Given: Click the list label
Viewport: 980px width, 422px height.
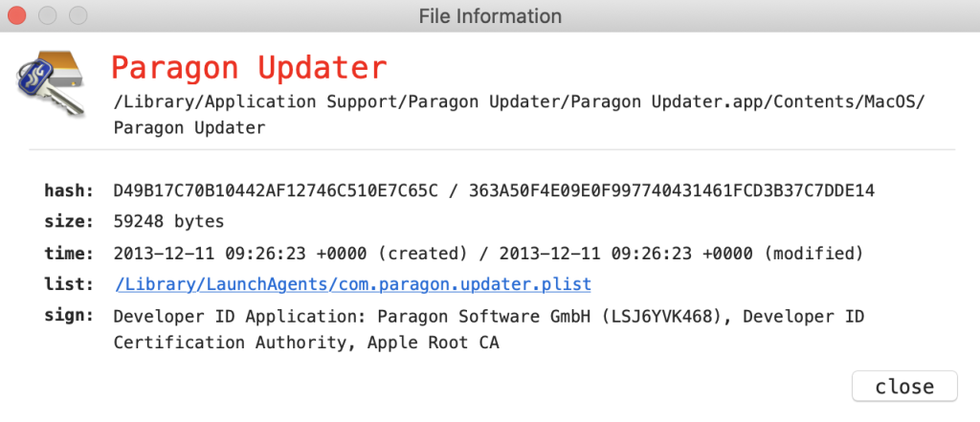Looking at the screenshot, I should coord(69,284).
